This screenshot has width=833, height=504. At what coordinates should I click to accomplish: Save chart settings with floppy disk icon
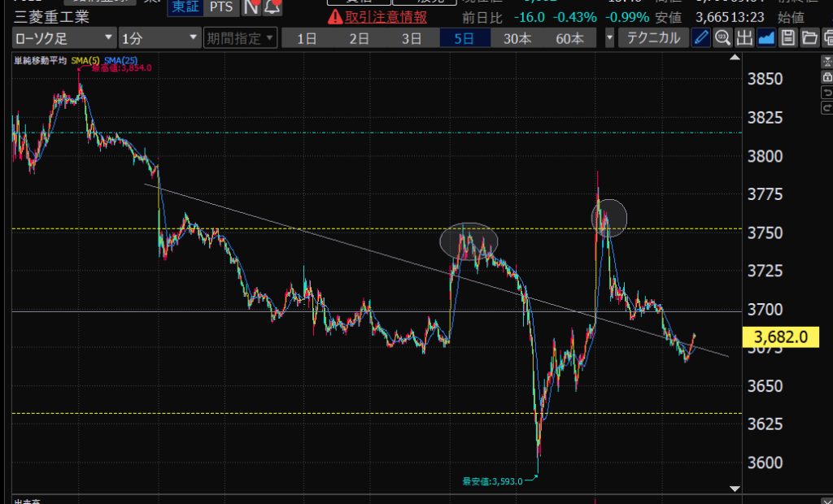point(787,37)
